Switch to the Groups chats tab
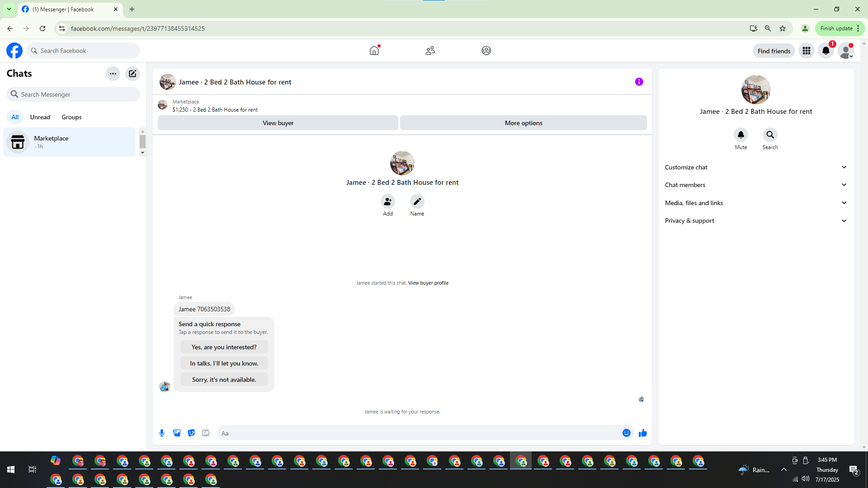 (x=71, y=117)
